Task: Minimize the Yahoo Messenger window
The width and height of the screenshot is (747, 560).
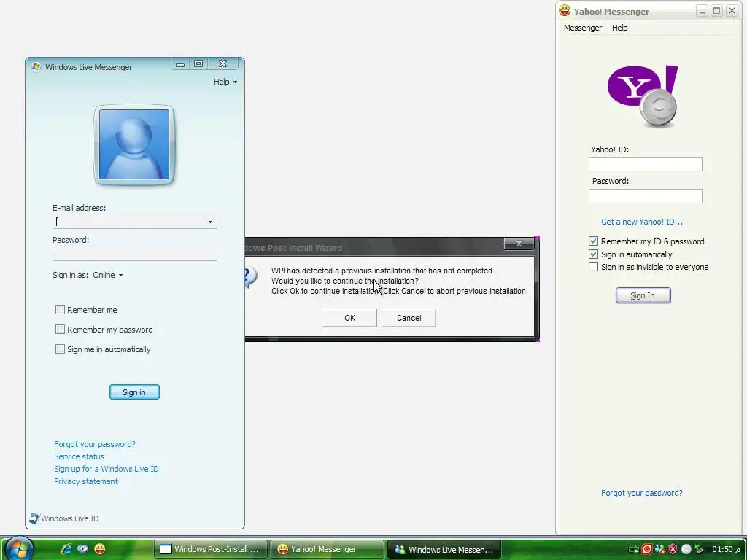Action: (x=702, y=10)
